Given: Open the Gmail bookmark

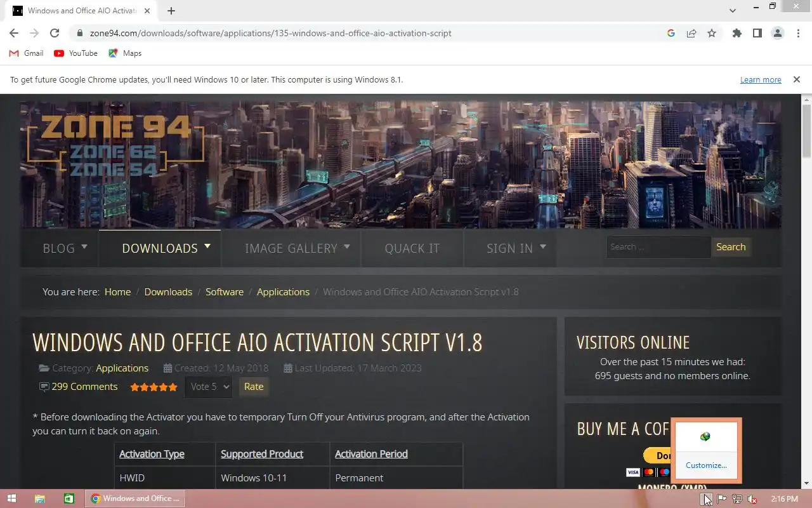Looking at the screenshot, I should point(27,53).
